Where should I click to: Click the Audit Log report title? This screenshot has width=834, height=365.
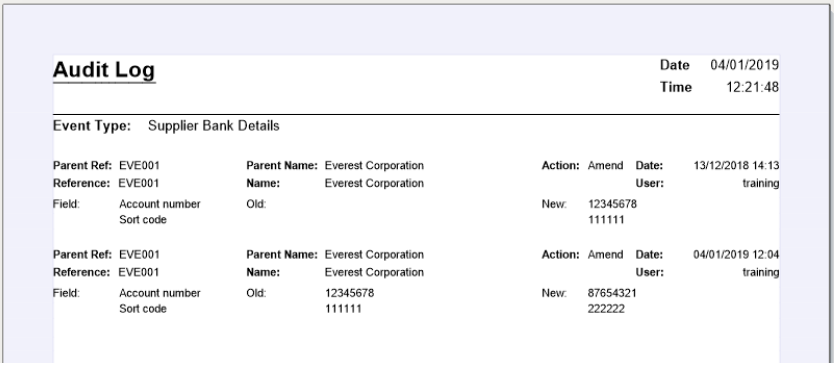[x=104, y=70]
